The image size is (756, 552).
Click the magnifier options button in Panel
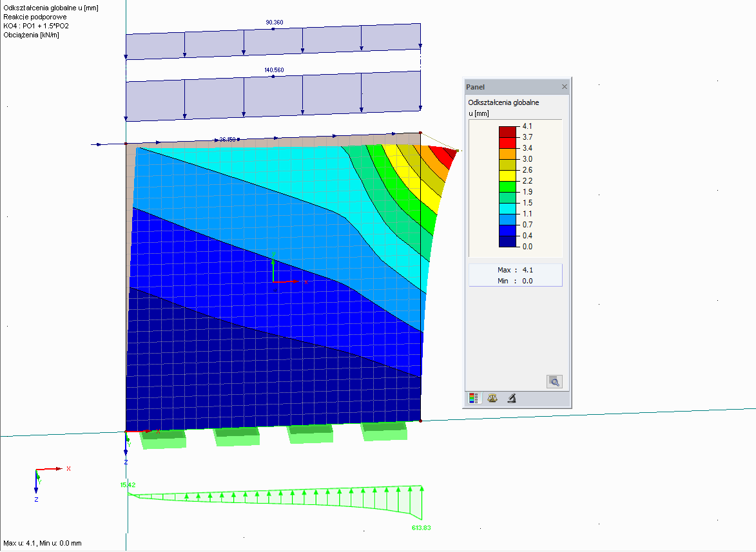click(554, 382)
